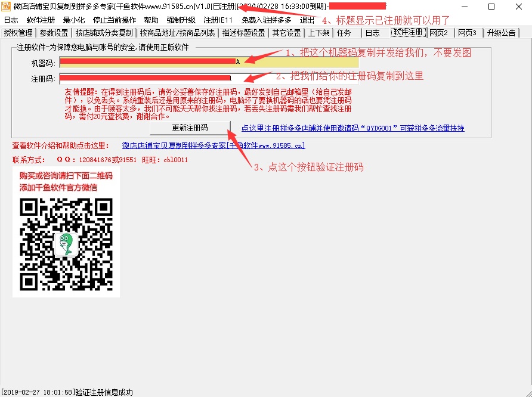Viewport: 532px width, 397px height.
Task: Show the 日志 tab in the tab strip
Action: pyautogui.click(x=373, y=33)
